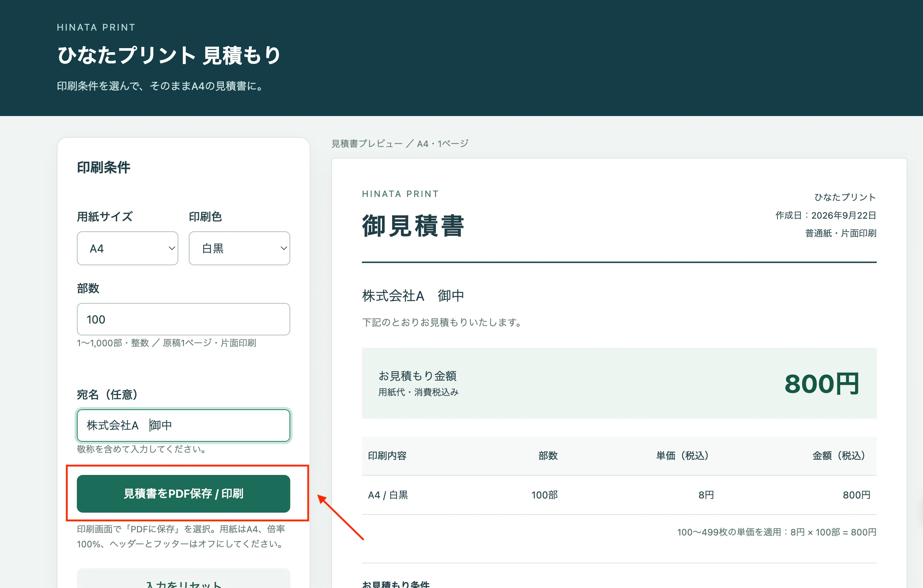Click the お見積もり金額 label
923x588 pixels.
(x=417, y=376)
